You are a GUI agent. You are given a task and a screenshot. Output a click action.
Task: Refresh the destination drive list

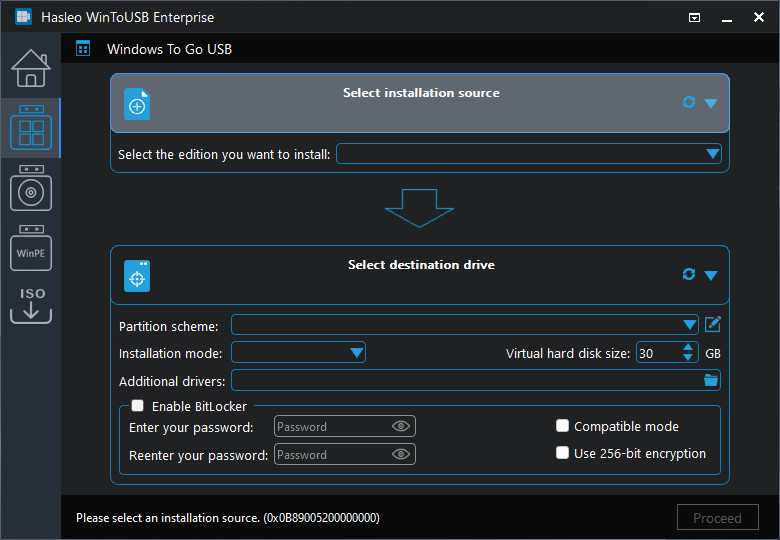coord(688,274)
